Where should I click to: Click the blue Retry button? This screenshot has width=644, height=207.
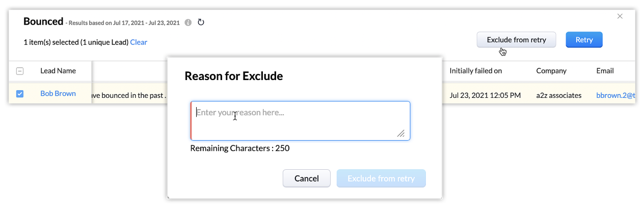tap(584, 40)
